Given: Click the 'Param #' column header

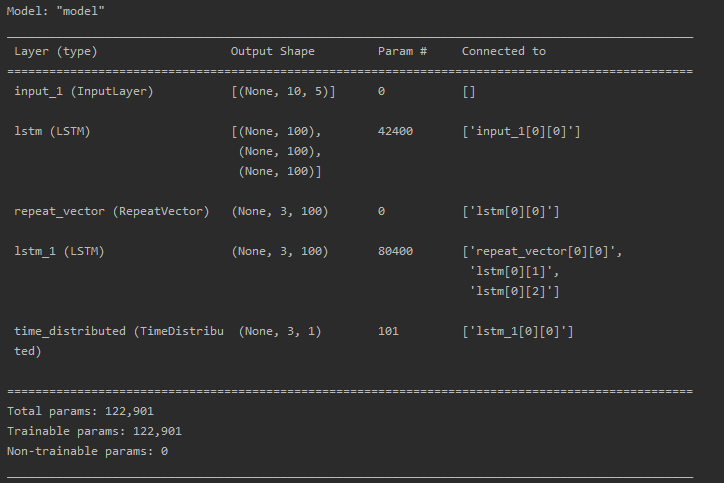Looking at the screenshot, I should coord(402,51).
